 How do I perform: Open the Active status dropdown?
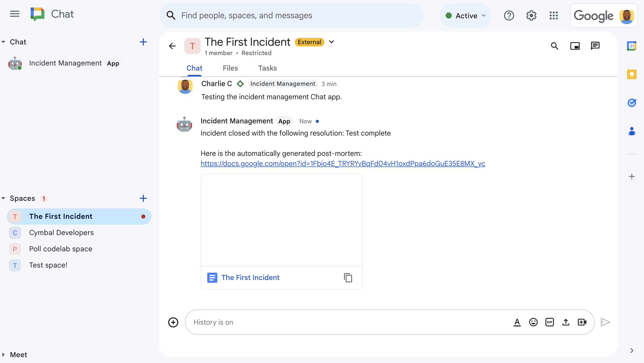(465, 15)
